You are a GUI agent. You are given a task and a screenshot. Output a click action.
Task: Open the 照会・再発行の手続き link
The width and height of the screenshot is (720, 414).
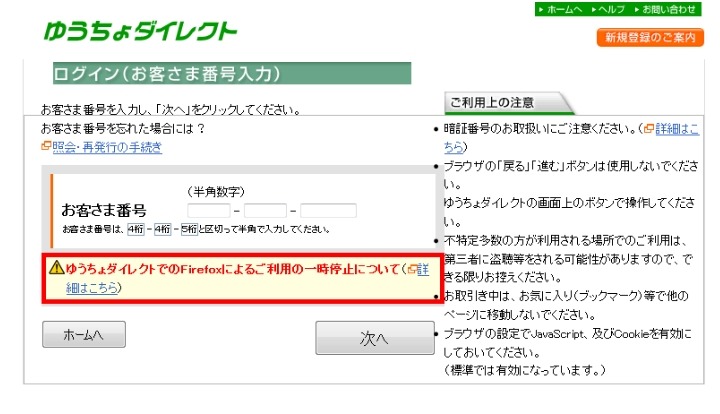point(107,147)
